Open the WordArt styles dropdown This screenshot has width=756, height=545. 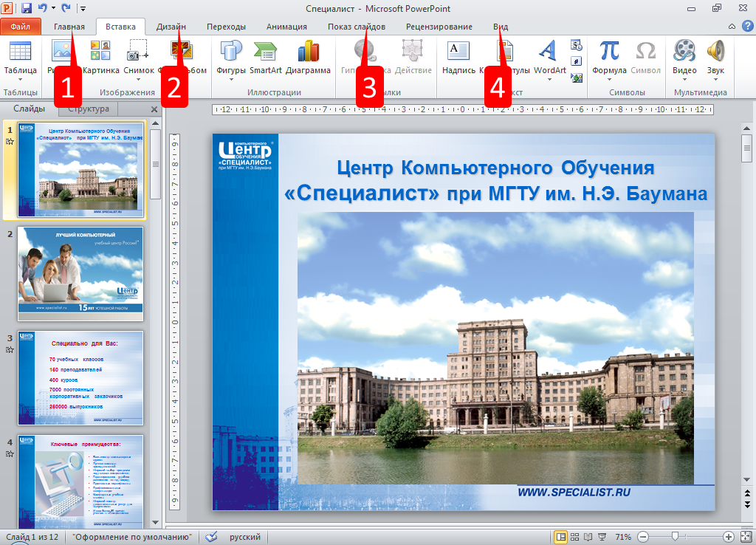pyautogui.click(x=550, y=71)
